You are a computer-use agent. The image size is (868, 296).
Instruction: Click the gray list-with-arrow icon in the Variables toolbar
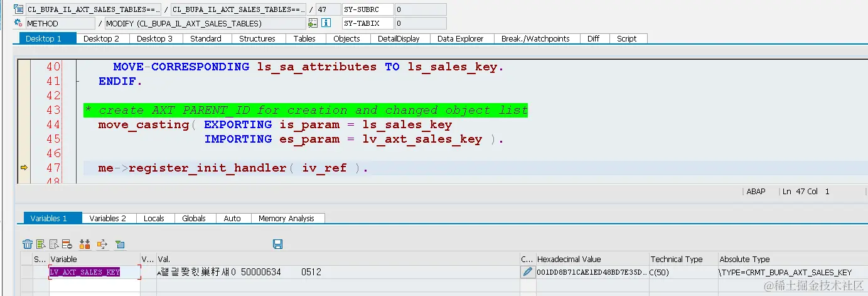pyautogui.click(x=54, y=244)
